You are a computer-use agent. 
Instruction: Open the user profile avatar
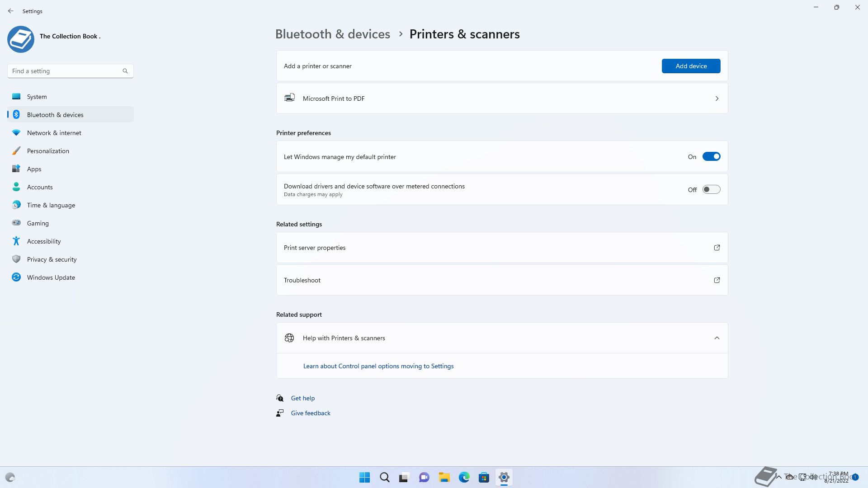point(21,39)
